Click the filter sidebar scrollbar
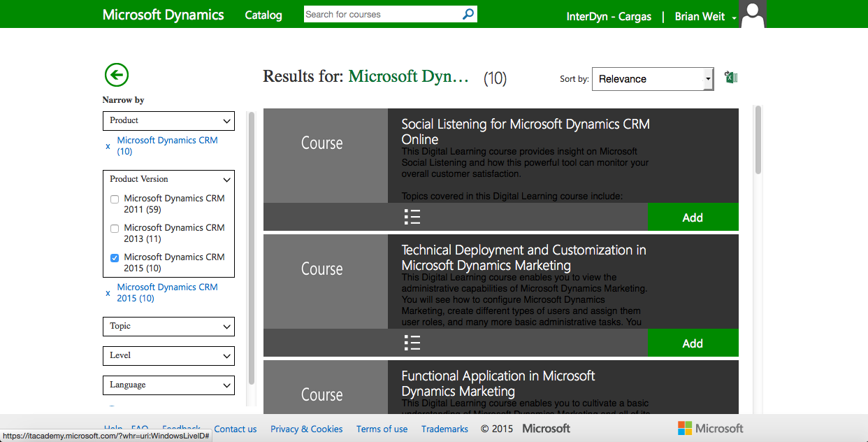 [252, 248]
